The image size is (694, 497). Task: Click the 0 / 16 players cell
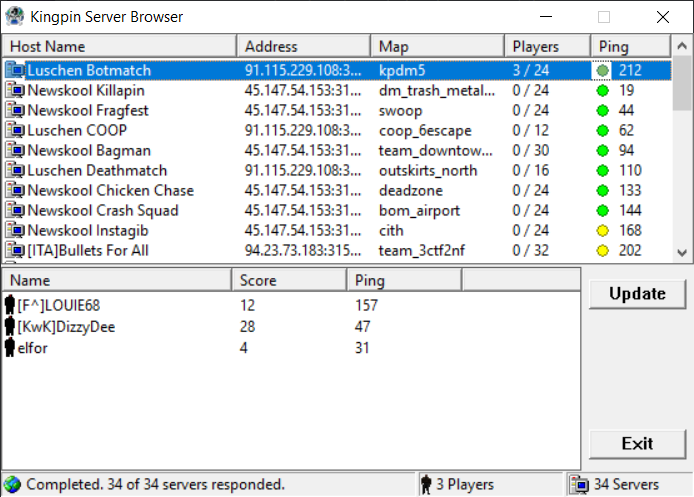click(531, 170)
